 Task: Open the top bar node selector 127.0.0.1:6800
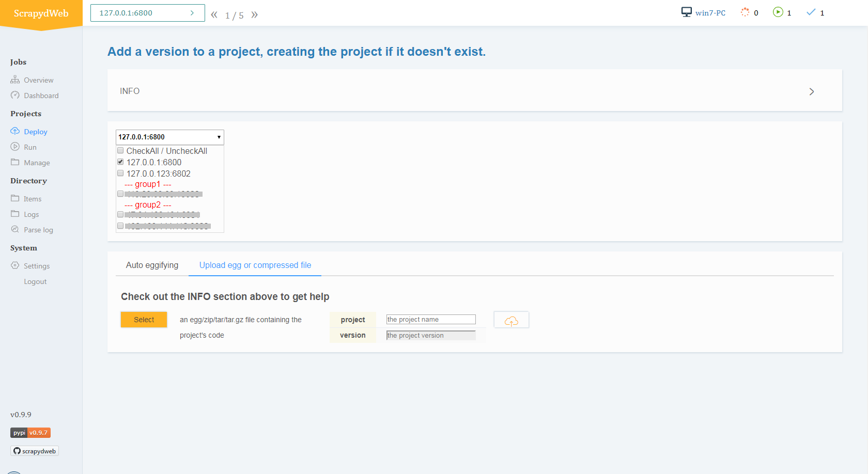(148, 13)
